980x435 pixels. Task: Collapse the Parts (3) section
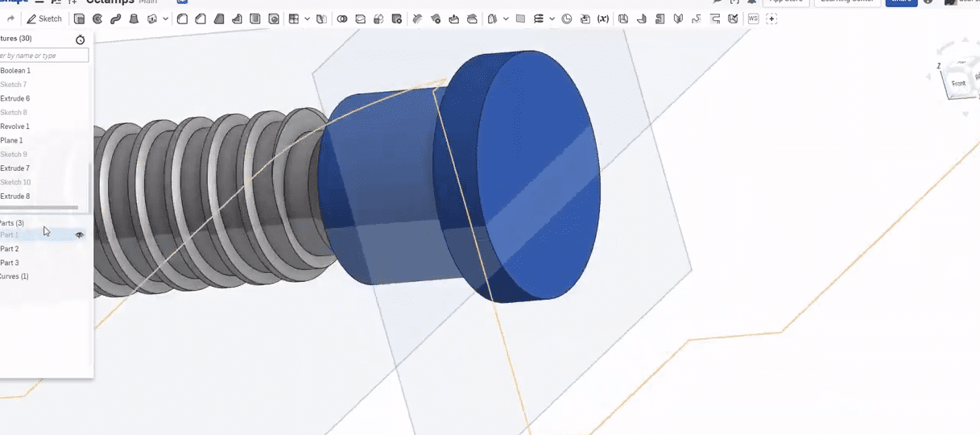pyautogui.click(x=12, y=223)
